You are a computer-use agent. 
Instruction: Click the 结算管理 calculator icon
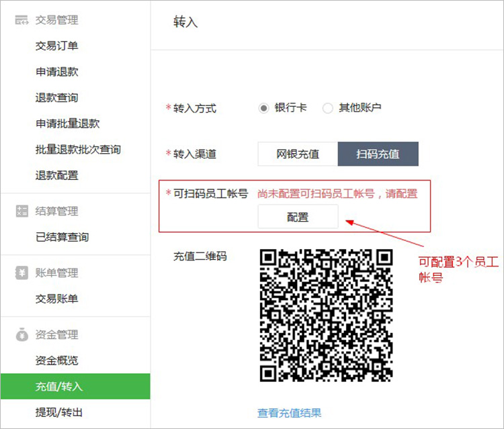tap(22, 211)
